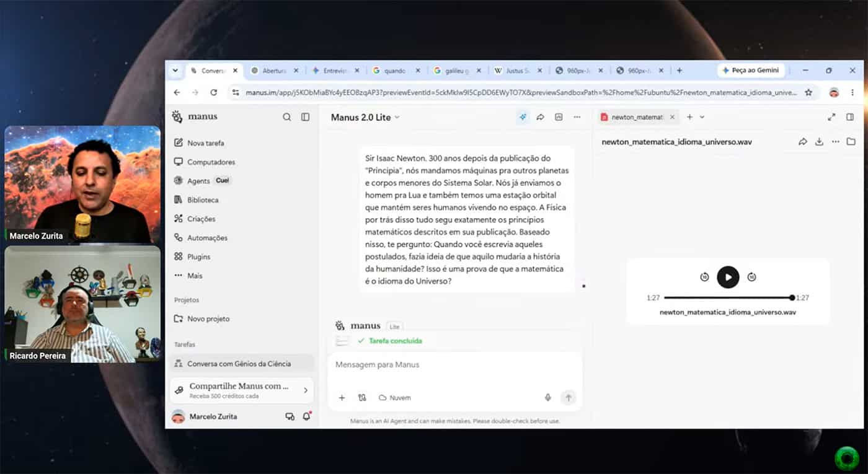Image resolution: width=868 pixels, height=474 pixels.
Task: Rewind the audio ten seconds
Action: [704, 277]
